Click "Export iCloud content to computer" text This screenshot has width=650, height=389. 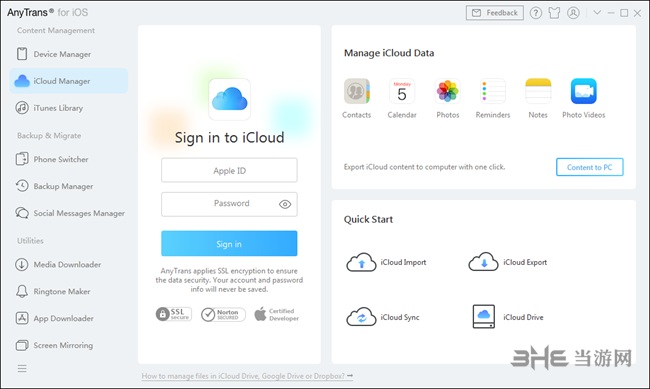pos(424,167)
